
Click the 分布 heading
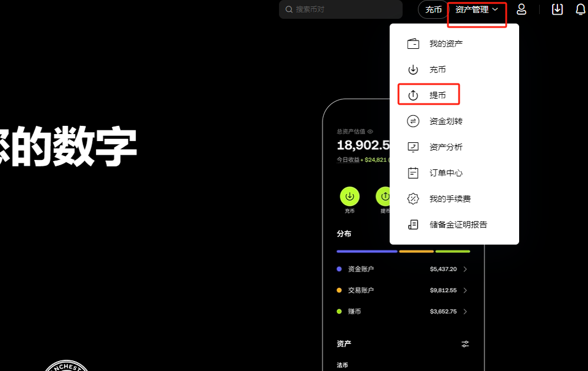point(344,234)
